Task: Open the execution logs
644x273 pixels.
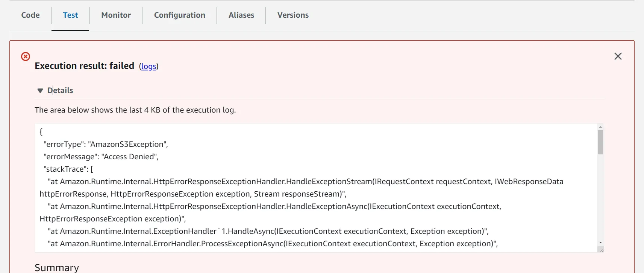Action: point(148,66)
